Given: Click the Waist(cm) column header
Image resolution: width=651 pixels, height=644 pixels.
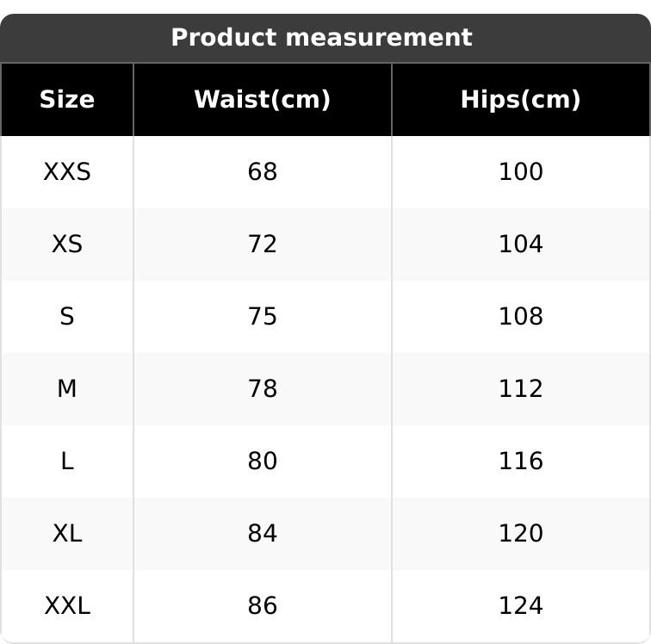Looking at the screenshot, I should click(263, 100).
